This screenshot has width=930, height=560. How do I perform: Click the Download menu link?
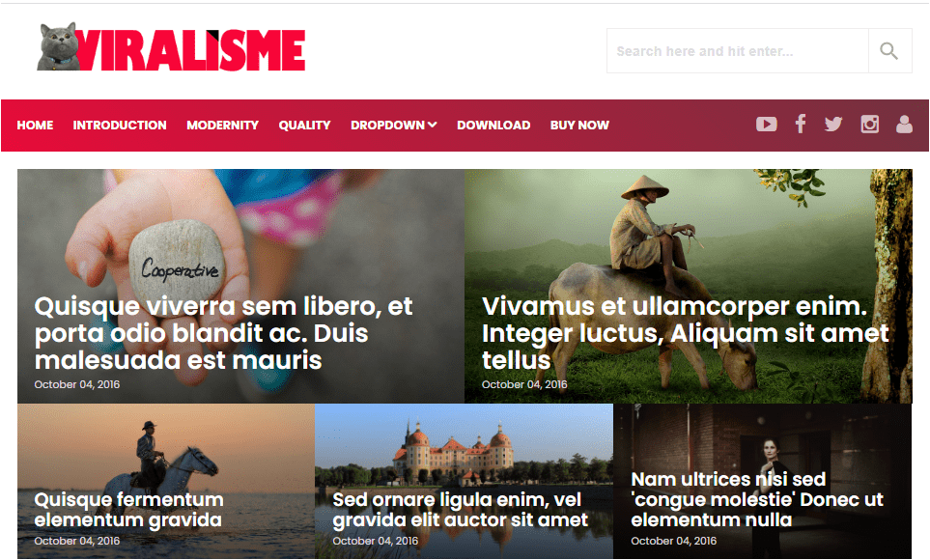(493, 126)
